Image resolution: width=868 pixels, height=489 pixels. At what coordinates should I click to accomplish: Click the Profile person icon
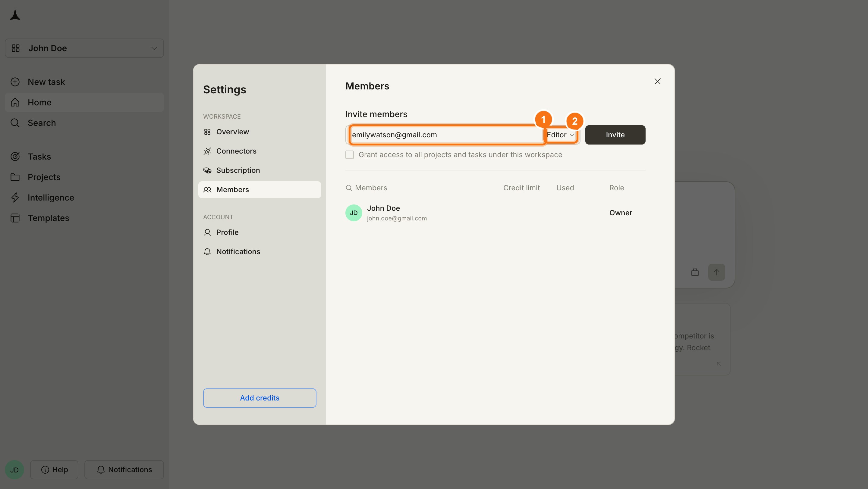tap(207, 232)
